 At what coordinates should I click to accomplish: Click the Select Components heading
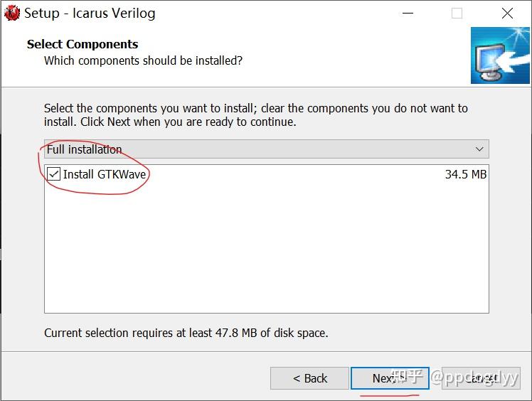(83, 44)
